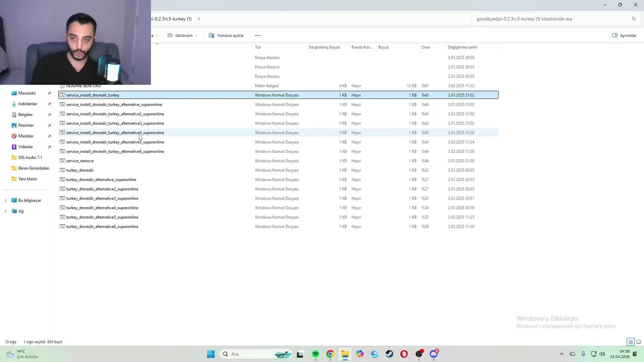This screenshot has height=362, width=644.
Task: Open Discord from the taskbar
Action: coord(434,354)
